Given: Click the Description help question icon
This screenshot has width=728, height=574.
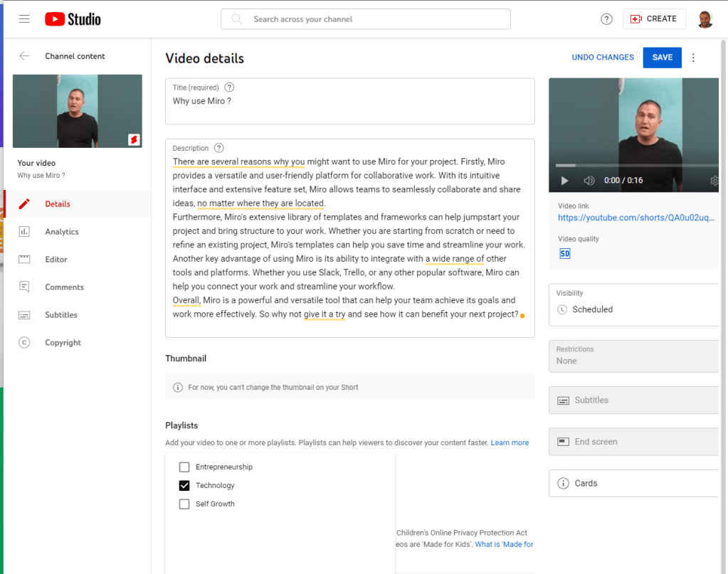Looking at the screenshot, I should (x=218, y=148).
